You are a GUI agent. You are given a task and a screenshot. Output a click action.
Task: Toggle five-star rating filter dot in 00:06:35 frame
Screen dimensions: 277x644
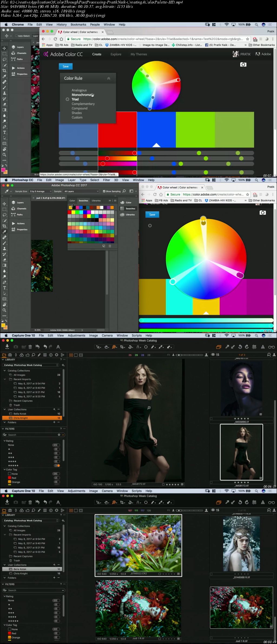[x=58, y=466]
